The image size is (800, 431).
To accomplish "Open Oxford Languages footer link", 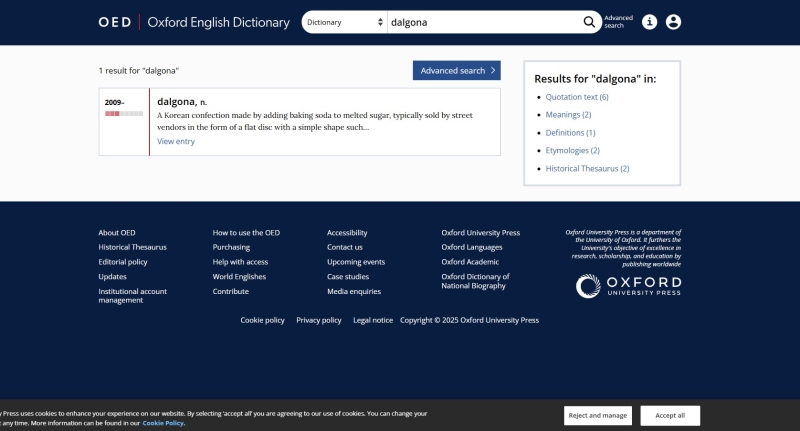I will [x=471, y=247].
